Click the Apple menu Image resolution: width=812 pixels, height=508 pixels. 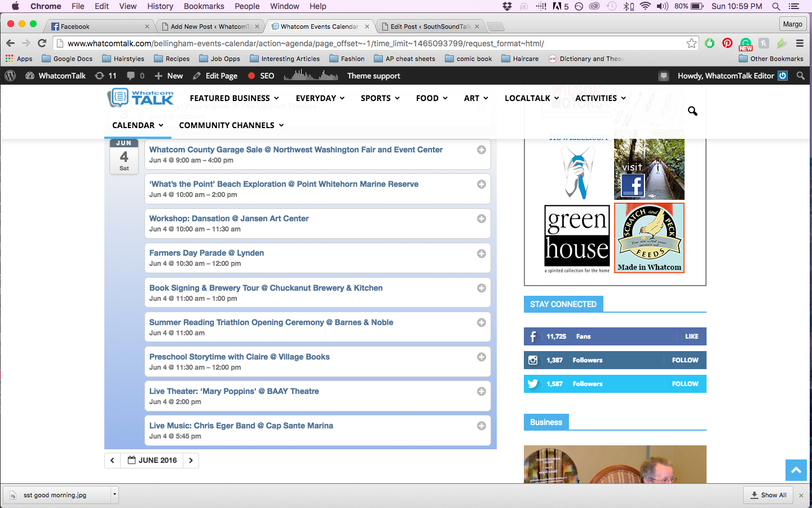coord(15,6)
